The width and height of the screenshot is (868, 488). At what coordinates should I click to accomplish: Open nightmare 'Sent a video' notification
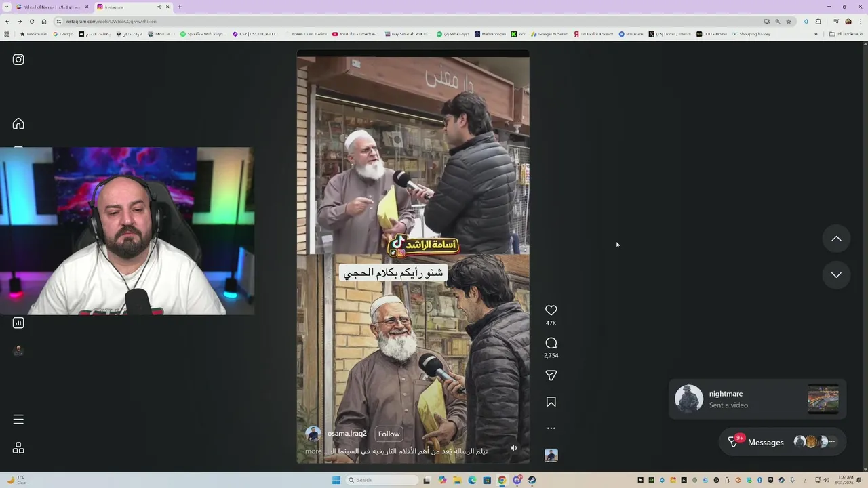757,399
